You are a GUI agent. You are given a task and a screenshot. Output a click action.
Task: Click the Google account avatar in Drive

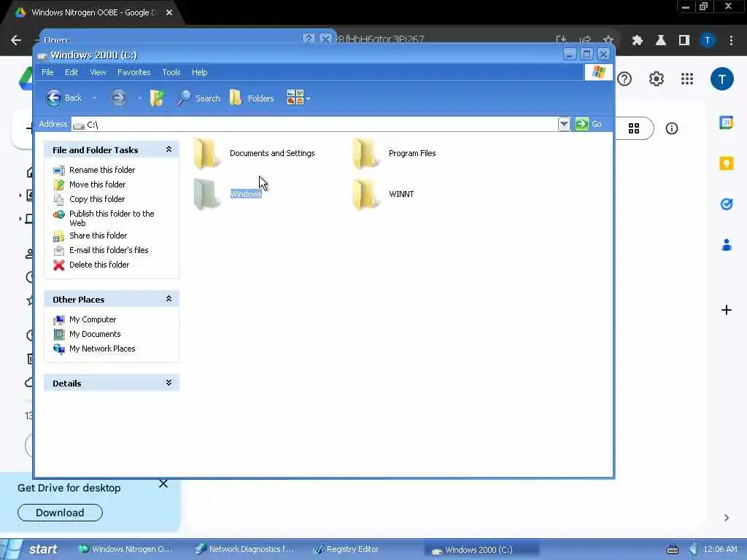tap(722, 79)
